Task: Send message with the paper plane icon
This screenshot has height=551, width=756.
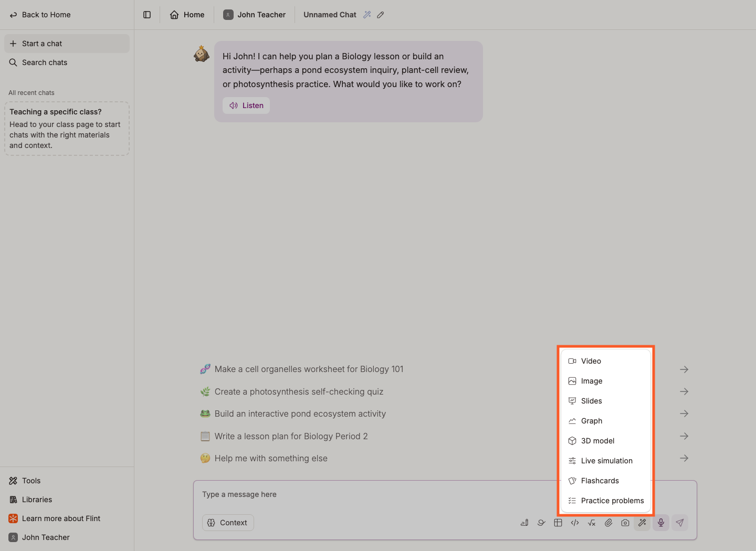Action: 680,523
